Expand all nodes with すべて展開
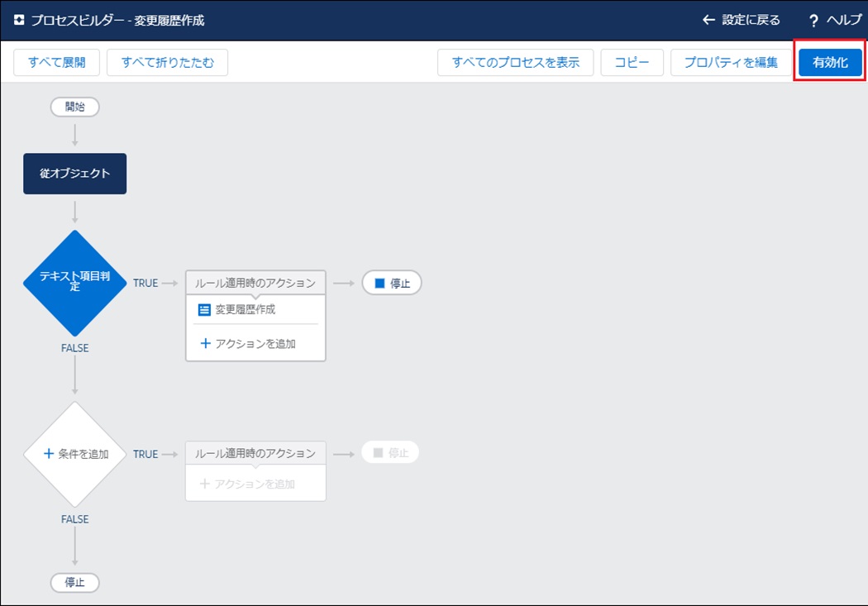868x606 pixels. [x=56, y=62]
